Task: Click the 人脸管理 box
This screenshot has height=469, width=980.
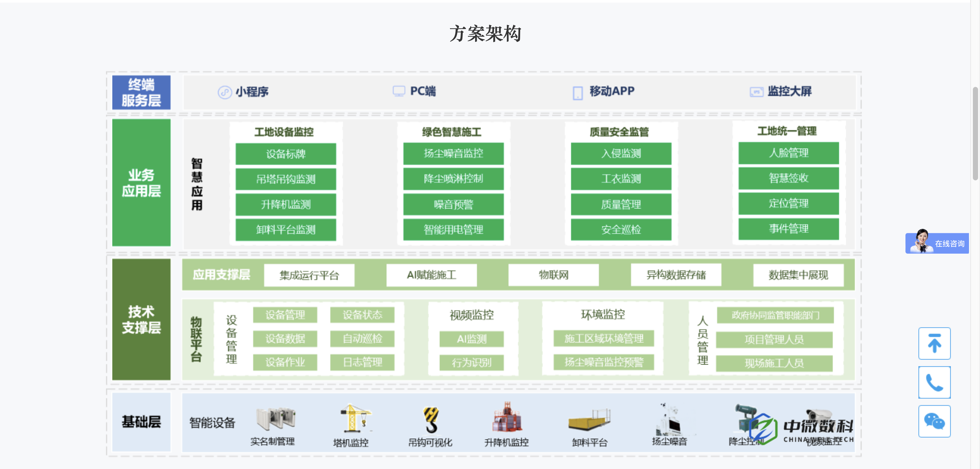Action: (789, 153)
